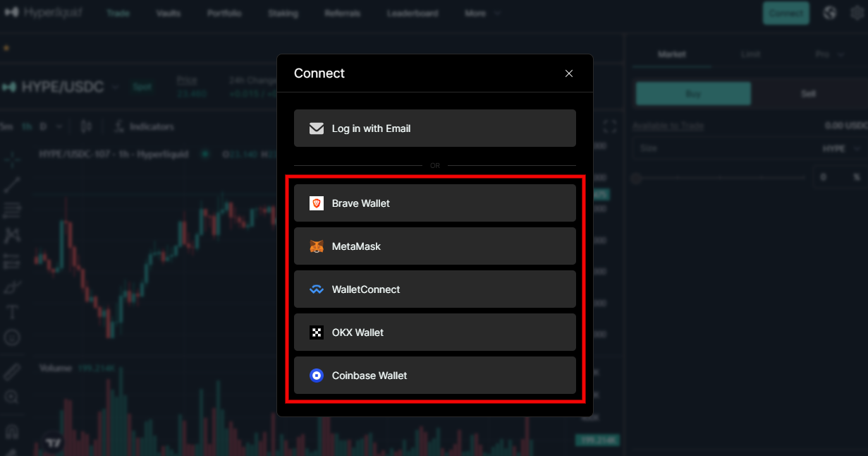868x456 pixels.
Task: Select the 1h chart interval
Action: click(x=26, y=127)
